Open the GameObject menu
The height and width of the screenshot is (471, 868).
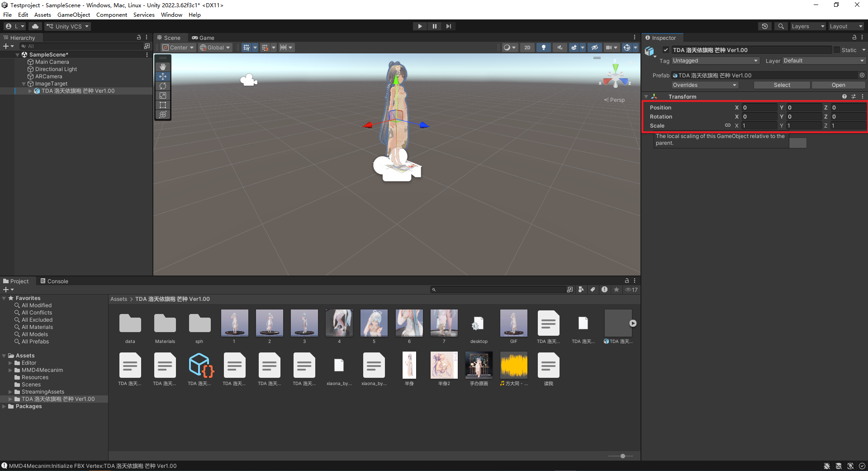point(74,15)
